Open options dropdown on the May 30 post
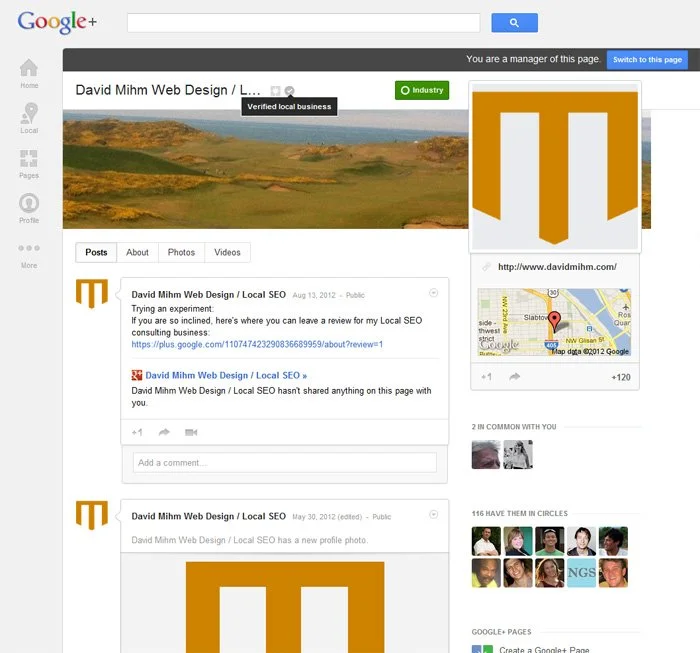Viewport: 700px width, 653px height. pyautogui.click(x=433, y=514)
